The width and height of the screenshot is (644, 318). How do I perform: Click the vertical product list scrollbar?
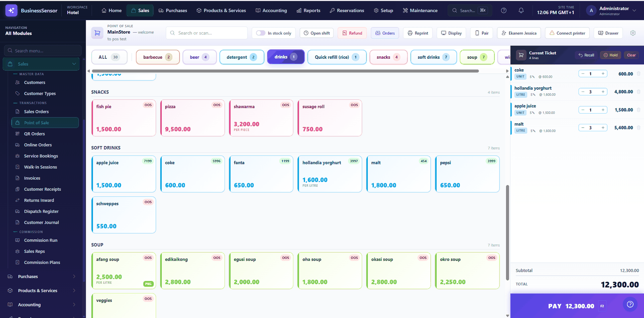(x=507, y=233)
